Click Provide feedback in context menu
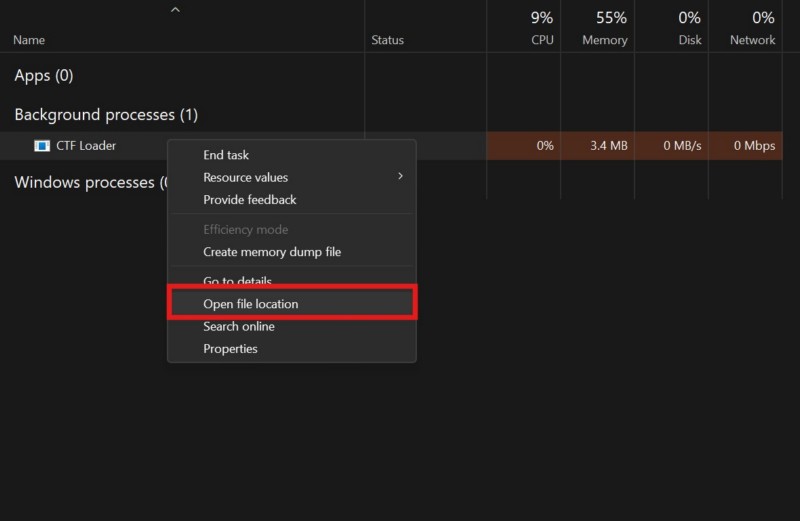 tap(250, 200)
